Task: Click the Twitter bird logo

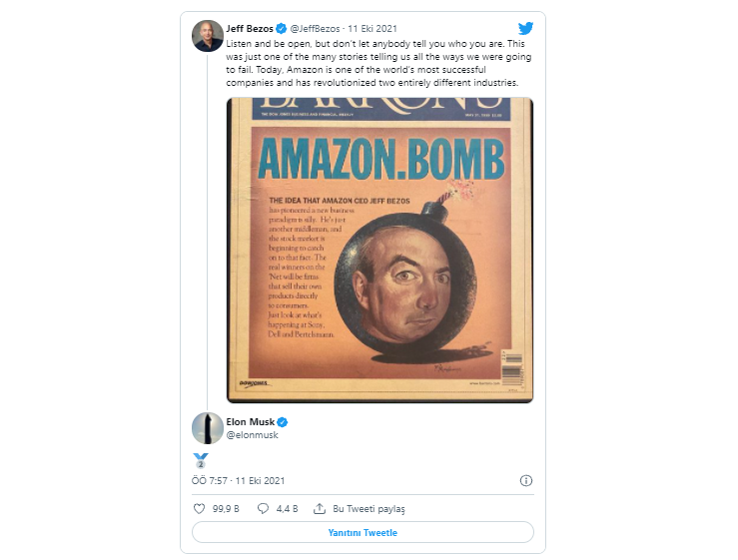Action: coord(525,28)
